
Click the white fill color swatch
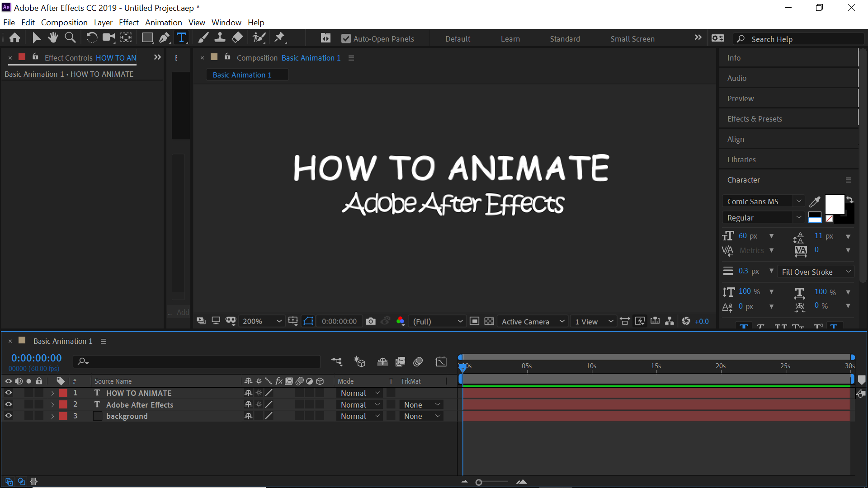coord(835,204)
